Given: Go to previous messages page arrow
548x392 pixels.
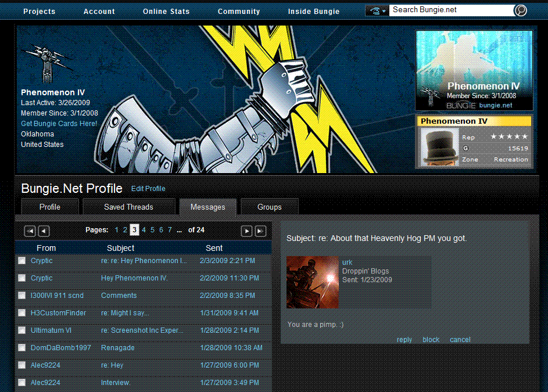Looking at the screenshot, I should tap(44, 231).
